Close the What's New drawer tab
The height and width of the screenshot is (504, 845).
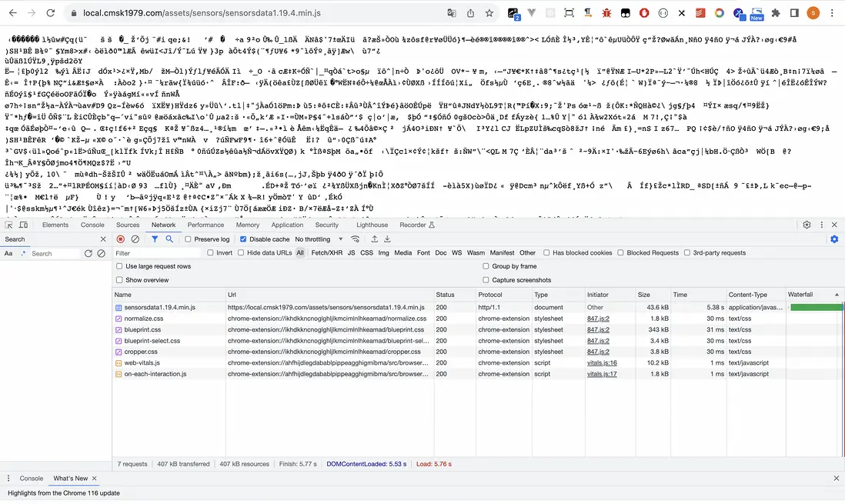(x=95, y=478)
